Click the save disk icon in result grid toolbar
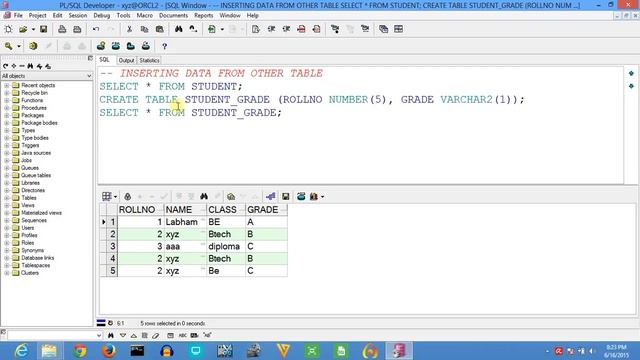Viewport: 640px width, 360px height. 286,196
